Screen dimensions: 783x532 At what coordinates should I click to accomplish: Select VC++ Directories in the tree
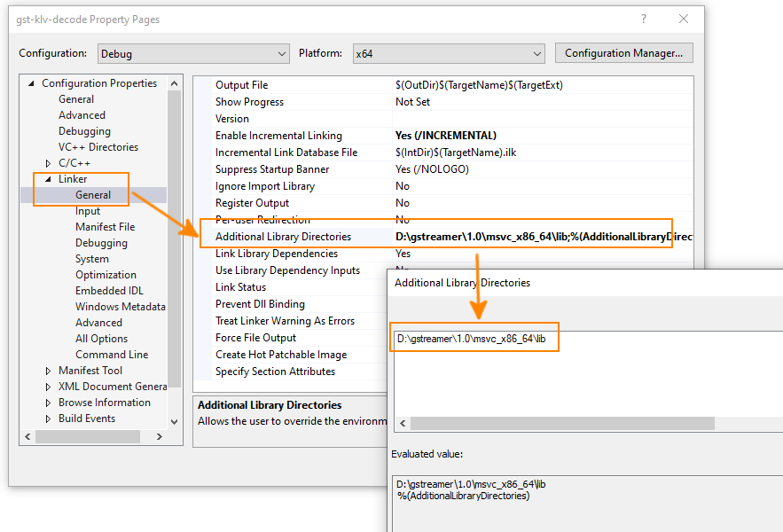pyautogui.click(x=98, y=147)
